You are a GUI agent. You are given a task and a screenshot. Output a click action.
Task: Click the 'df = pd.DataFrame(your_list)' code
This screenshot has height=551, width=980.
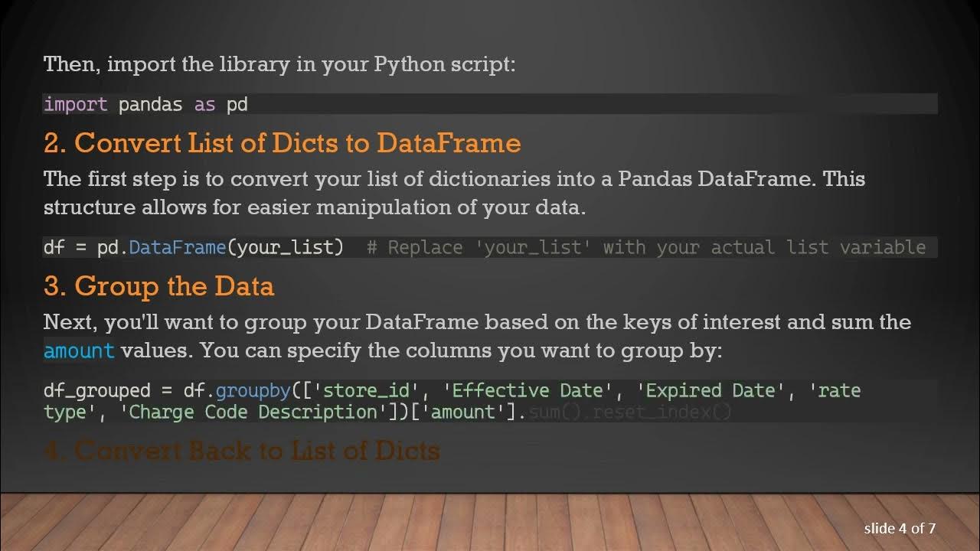click(x=194, y=247)
